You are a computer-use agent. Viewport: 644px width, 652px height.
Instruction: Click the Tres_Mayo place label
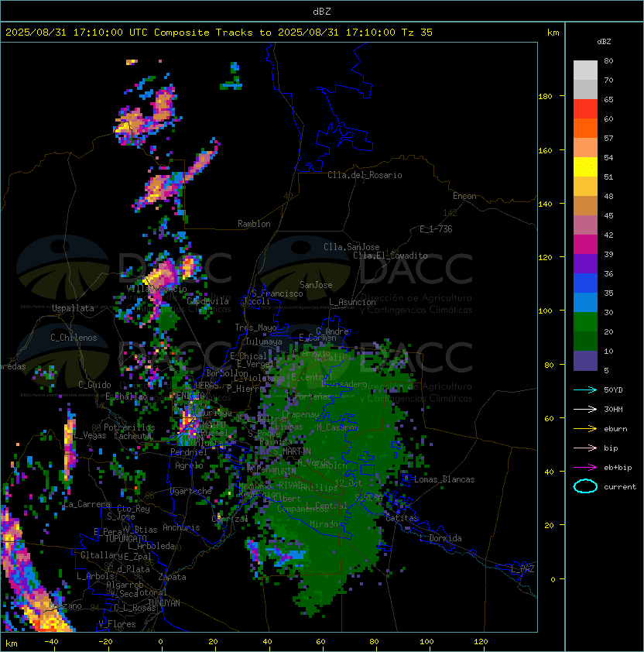(255, 328)
